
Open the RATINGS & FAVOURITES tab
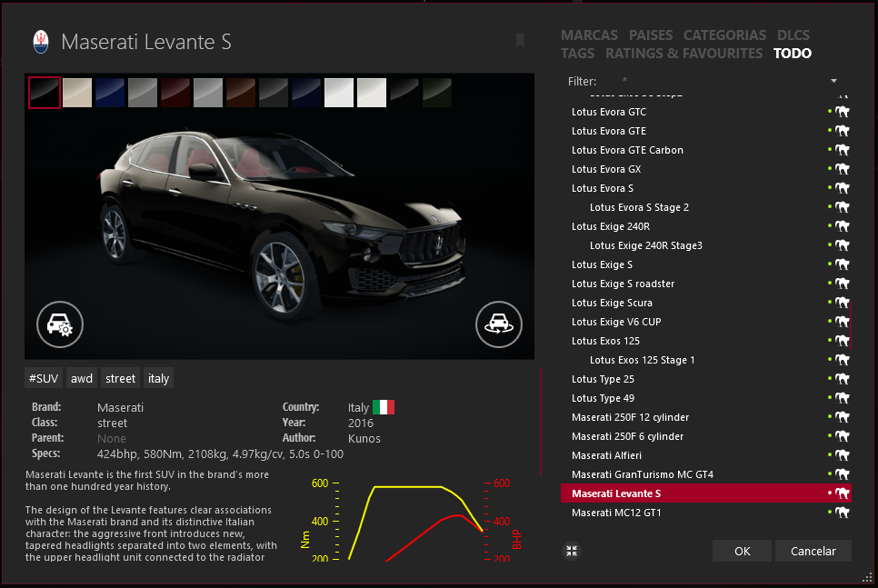[683, 54]
